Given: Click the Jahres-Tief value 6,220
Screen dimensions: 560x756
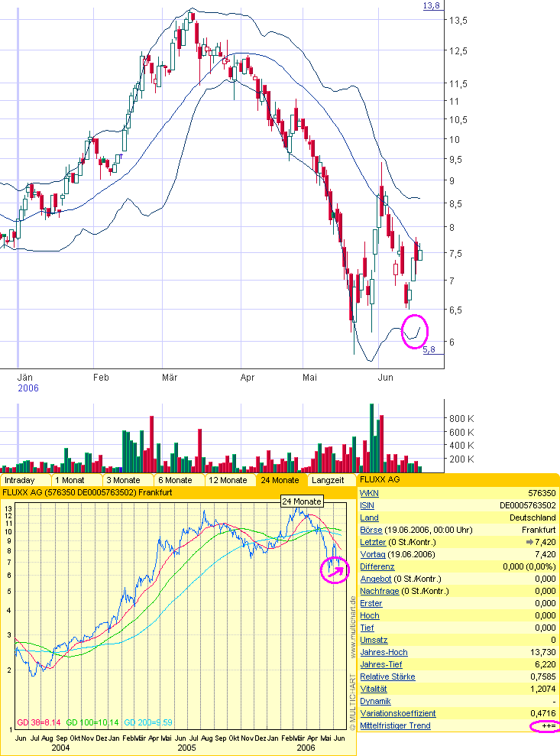Looking at the screenshot, I should 545,664.
